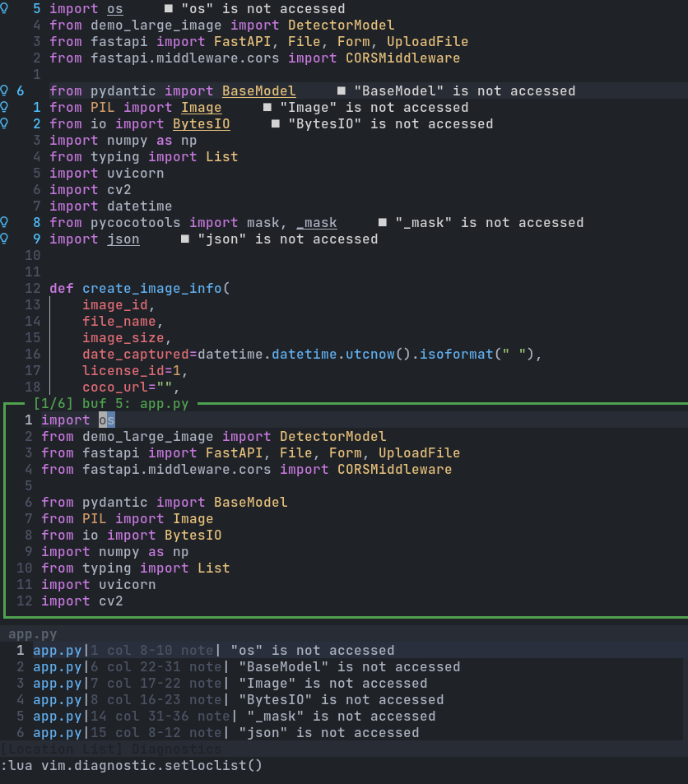
Task: Click the '"_mask" is not accessed' inline diagnostic message
Action: (x=490, y=222)
